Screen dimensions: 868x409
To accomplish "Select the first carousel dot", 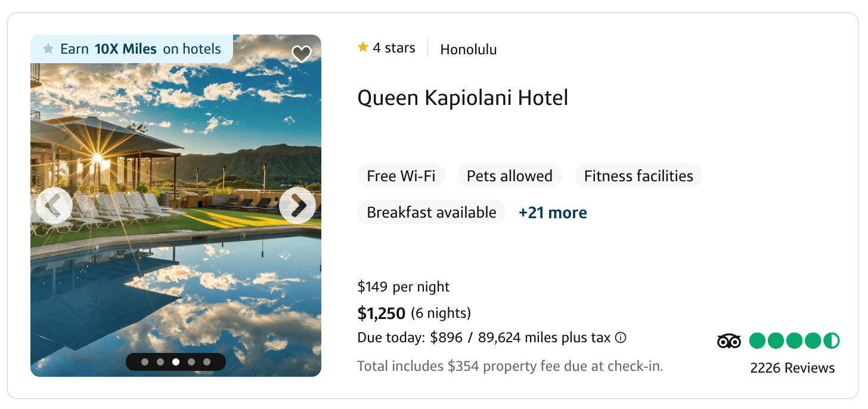I will click(x=145, y=362).
